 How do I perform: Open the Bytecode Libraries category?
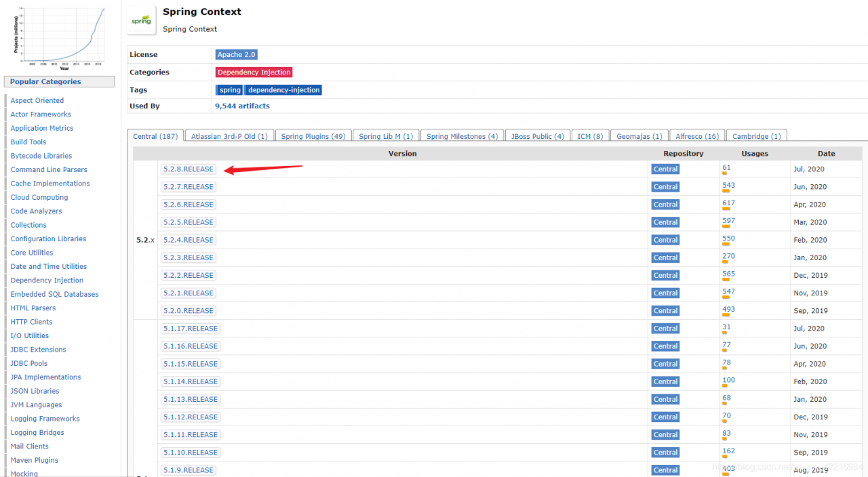[41, 156]
